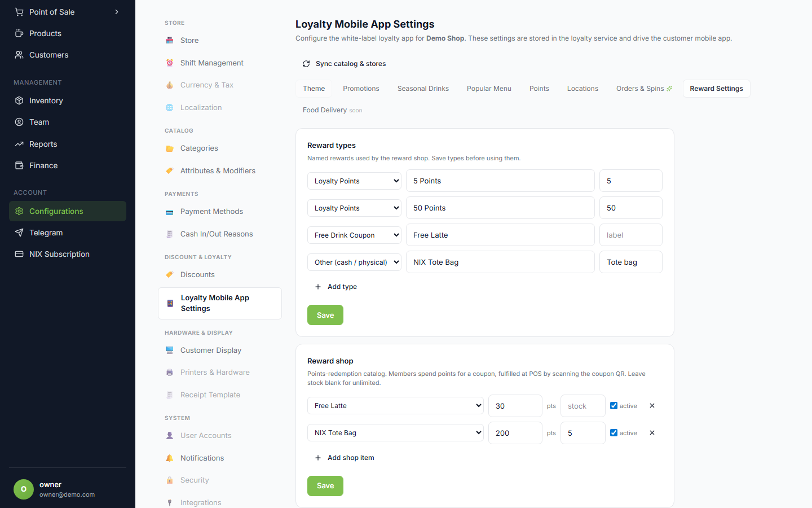Click the Customer Display monitor icon
812x508 pixels.
(x=170, y=350)
